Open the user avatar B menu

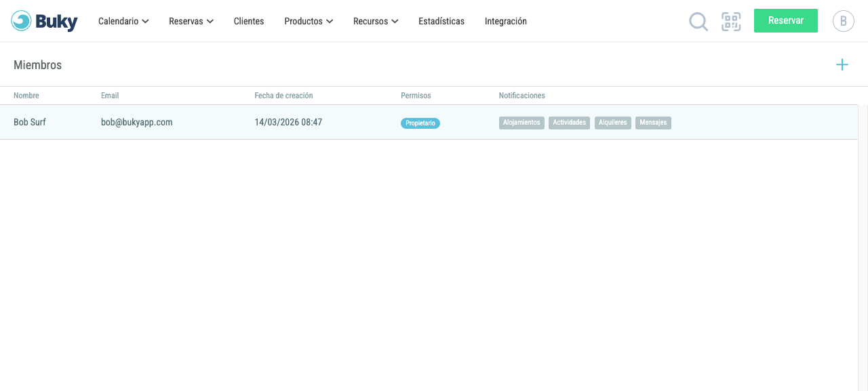844,21
